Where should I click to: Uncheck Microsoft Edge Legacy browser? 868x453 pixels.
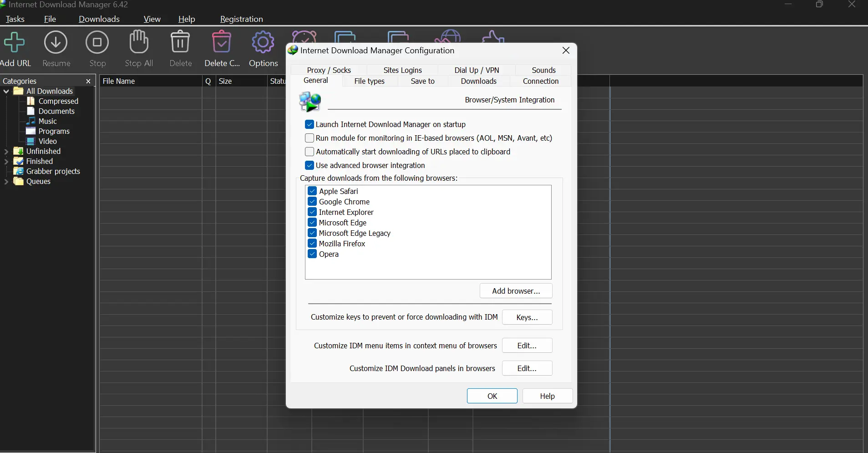(x=312, y=233)
